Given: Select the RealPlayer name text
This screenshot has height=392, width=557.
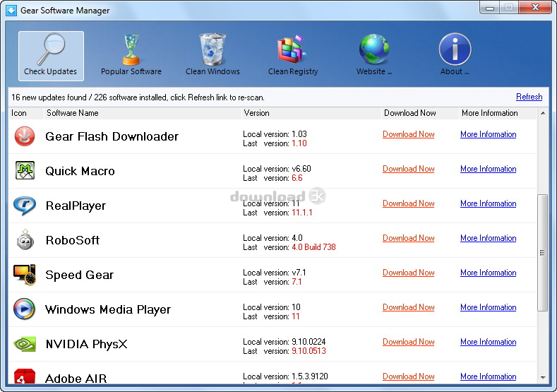Looking at the screenshot, I should [76, 206].
